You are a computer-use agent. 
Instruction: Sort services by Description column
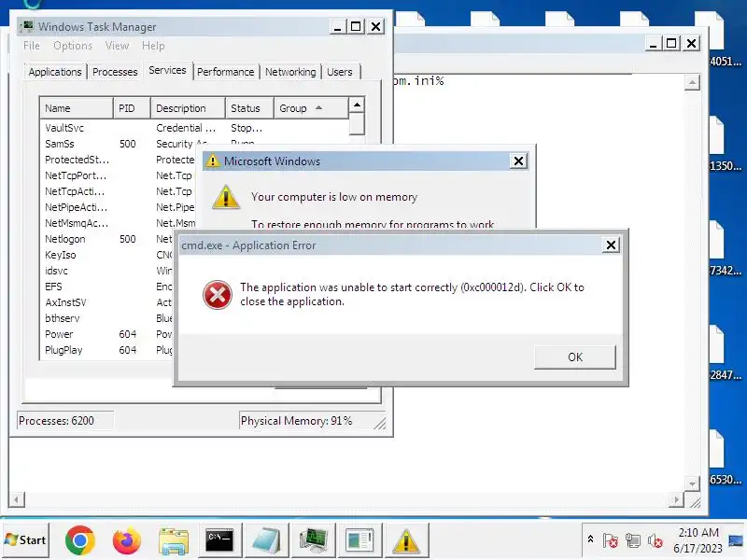[189, 108]
